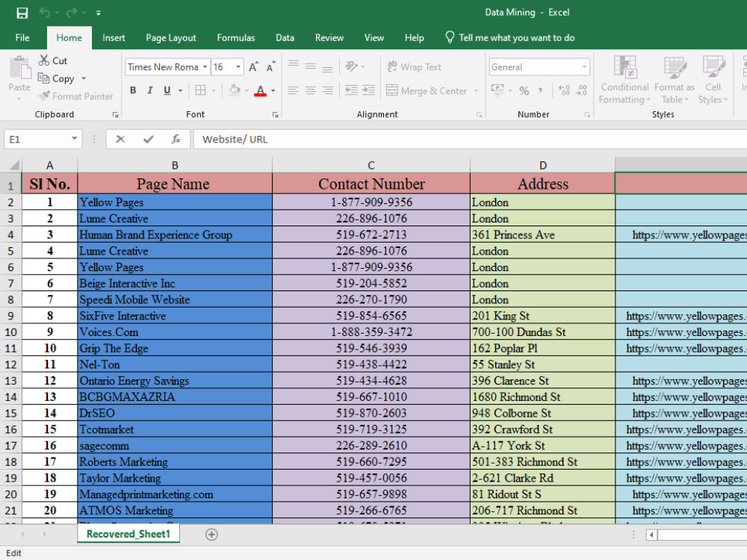Click the Name Box showing E1
This screenshot has height=560, width=747.
point(43,139)
